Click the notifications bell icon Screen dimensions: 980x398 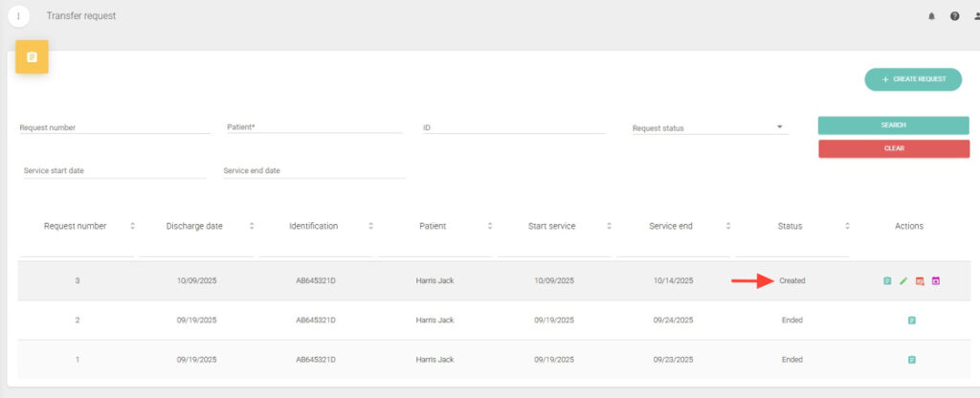(932, 16)
